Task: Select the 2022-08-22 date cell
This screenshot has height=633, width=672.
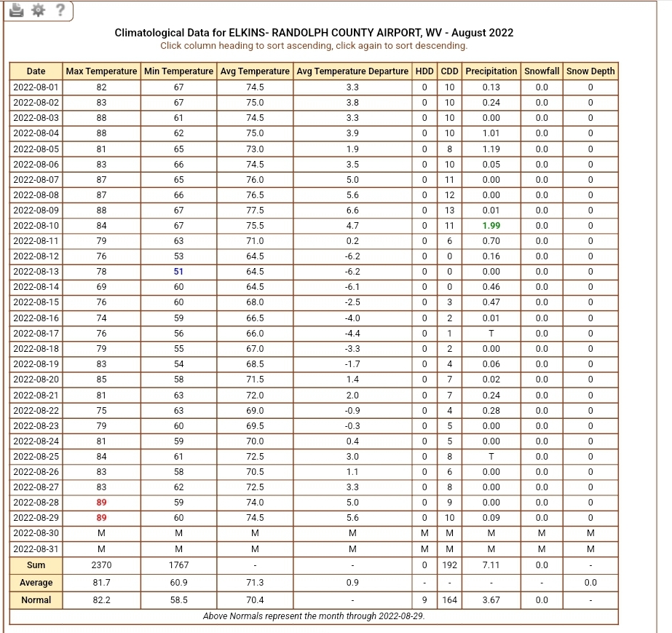Action: pos(36,410)
